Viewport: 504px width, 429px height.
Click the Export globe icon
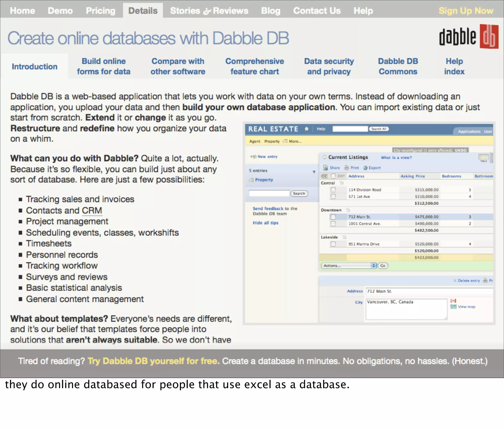click(x=365, y=168)
